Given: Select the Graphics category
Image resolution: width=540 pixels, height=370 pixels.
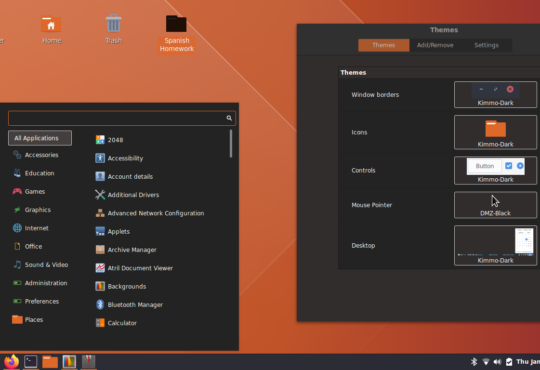Looking at the screenshot, I should [32, 210].
